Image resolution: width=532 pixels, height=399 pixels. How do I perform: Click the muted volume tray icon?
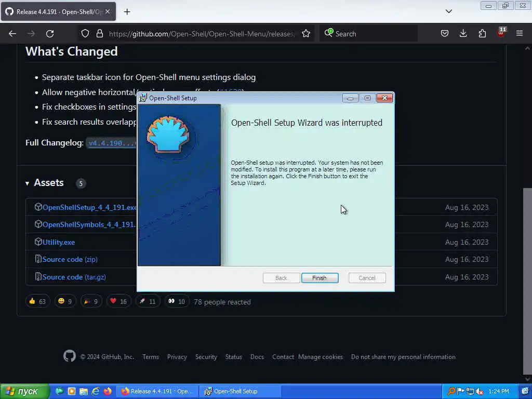click(x=480, y=392)
